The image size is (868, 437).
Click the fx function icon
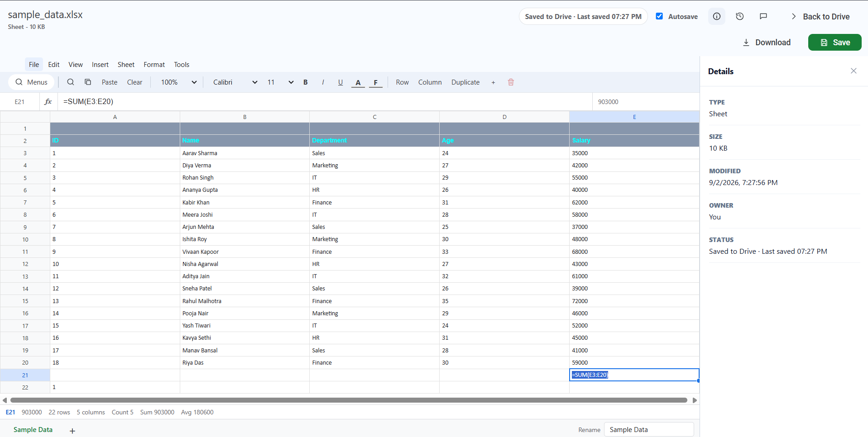point(48,101)
